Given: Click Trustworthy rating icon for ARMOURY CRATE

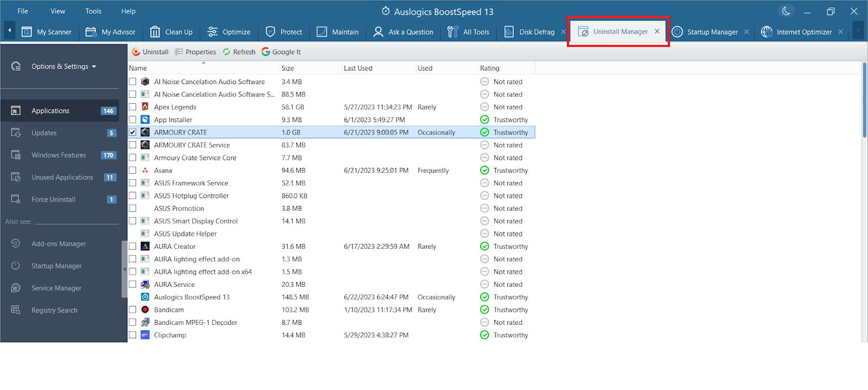Looking at the screenshot, I should point(484,133).
